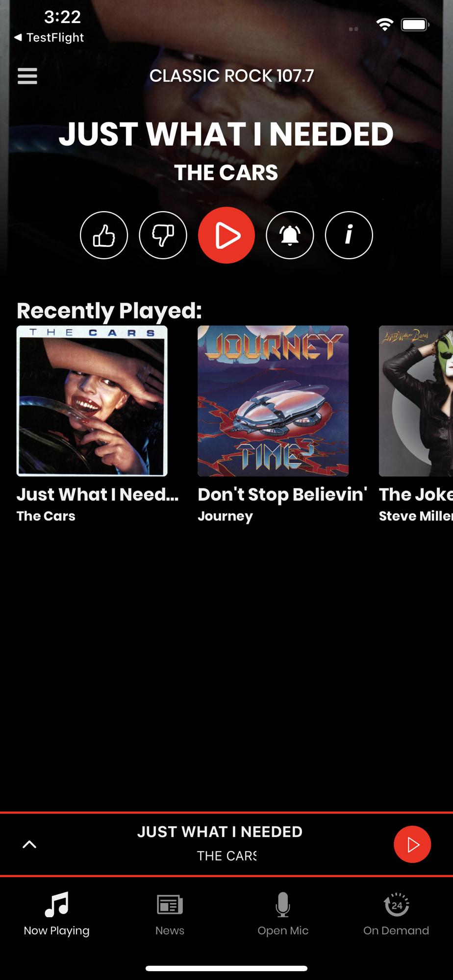Open the hamburger menu
This screenshot has width=453, height=980.
click(x=27, y=76)
